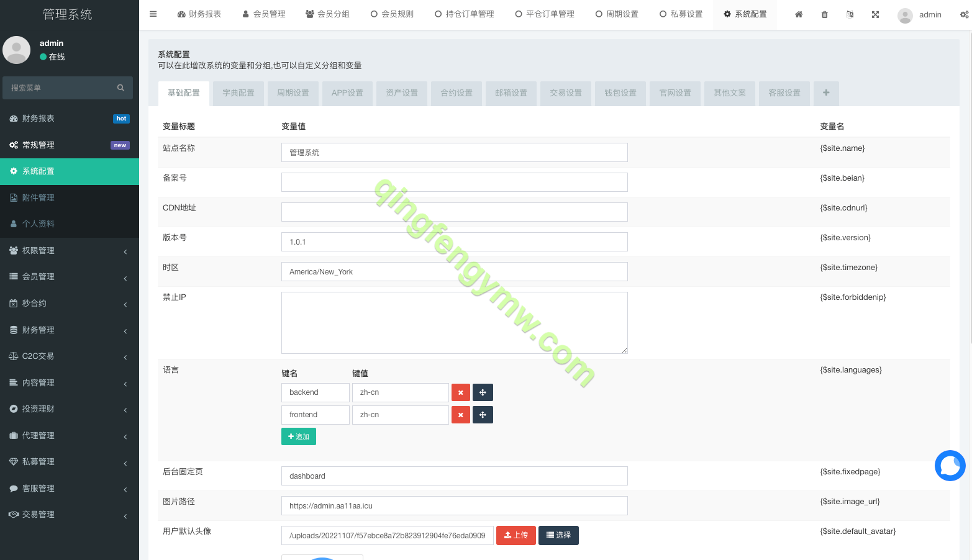The height and width of the screenshot is (560, 972).
Task: Select 合约设置 config tab
Action: click(x=456, y=93)
